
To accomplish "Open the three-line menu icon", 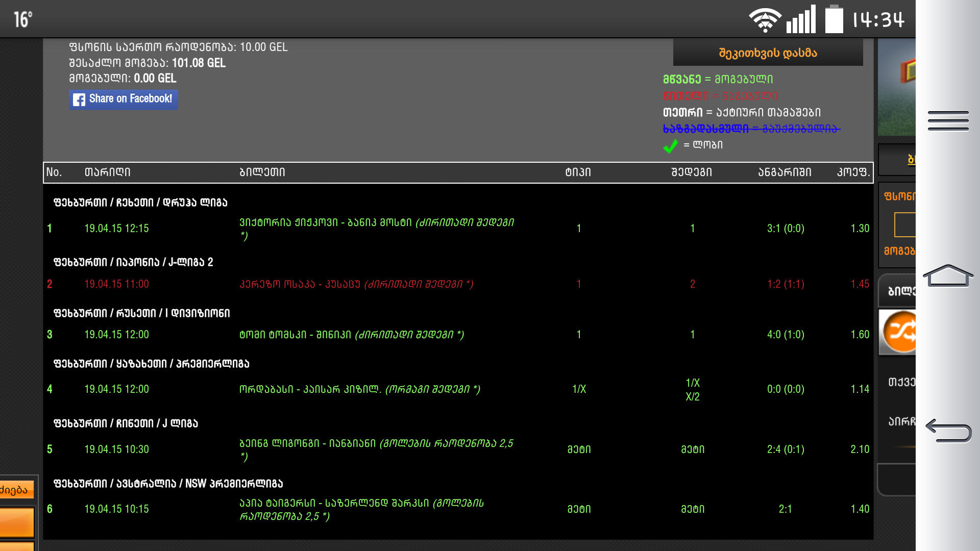I will click(x=948, y=121).
